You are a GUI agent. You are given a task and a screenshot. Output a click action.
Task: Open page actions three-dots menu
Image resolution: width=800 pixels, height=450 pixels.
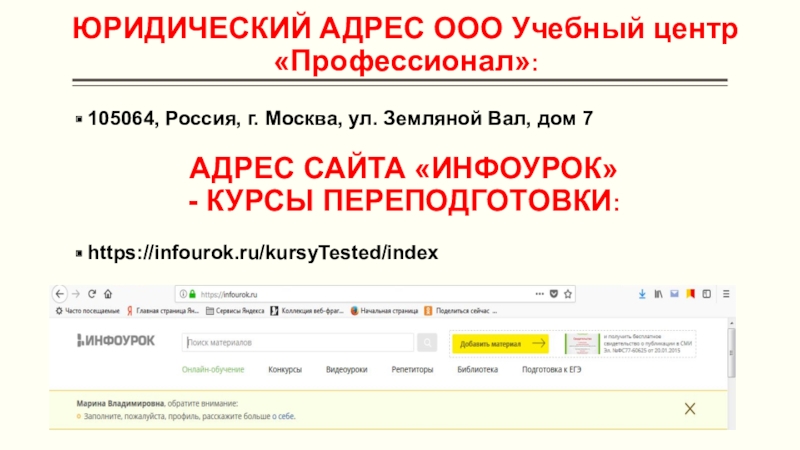(x=539, y=294)
